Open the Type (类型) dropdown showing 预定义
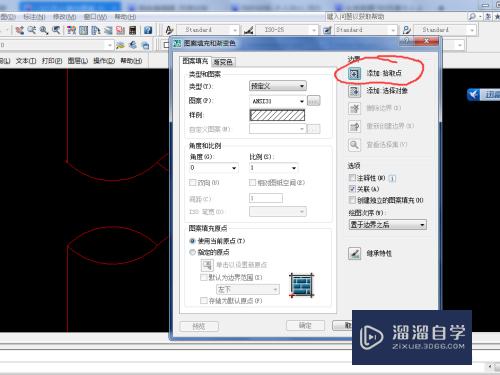This screenshot has width=500, height=375. click(x=278, y=86)
